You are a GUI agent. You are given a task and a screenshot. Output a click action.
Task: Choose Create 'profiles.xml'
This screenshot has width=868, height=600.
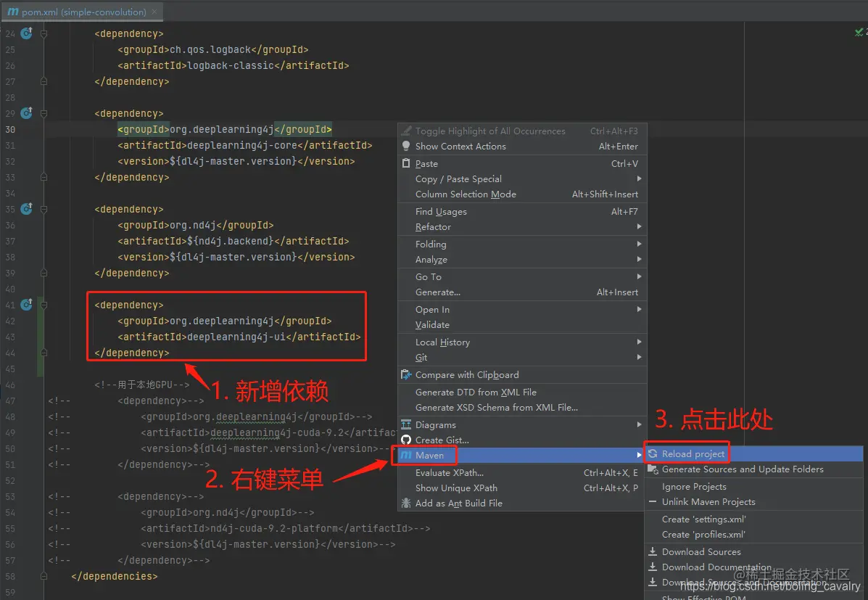tap(754, 535)
